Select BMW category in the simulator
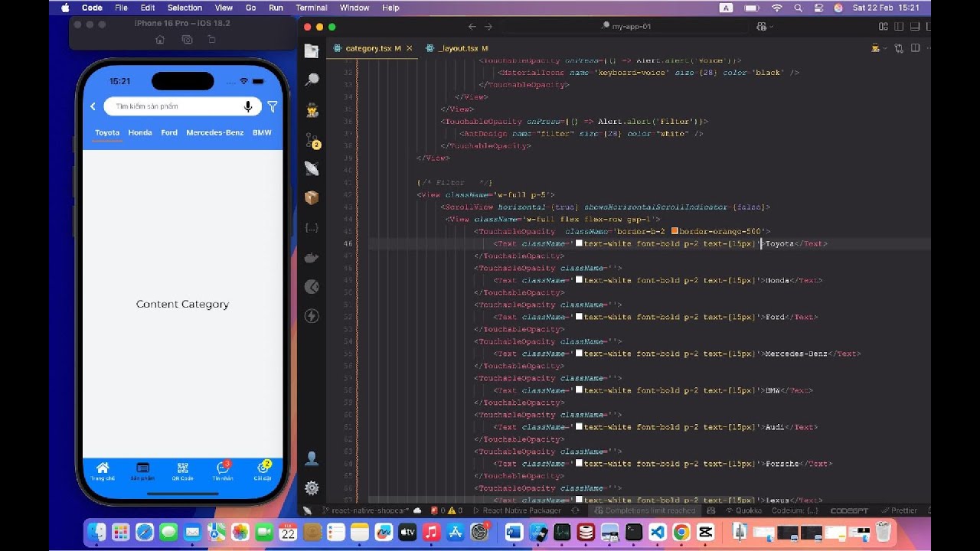Screen dimensions: 980x551 262,132
